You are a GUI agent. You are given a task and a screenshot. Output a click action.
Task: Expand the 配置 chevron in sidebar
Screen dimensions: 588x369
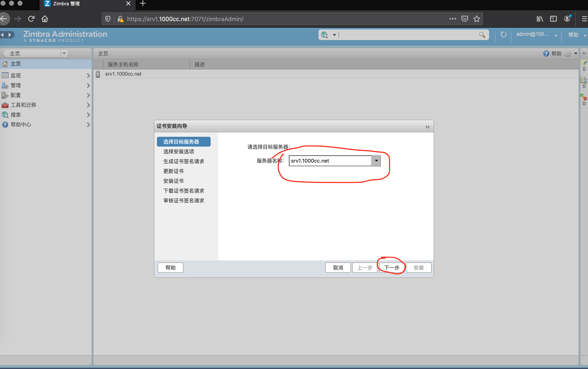88,95
